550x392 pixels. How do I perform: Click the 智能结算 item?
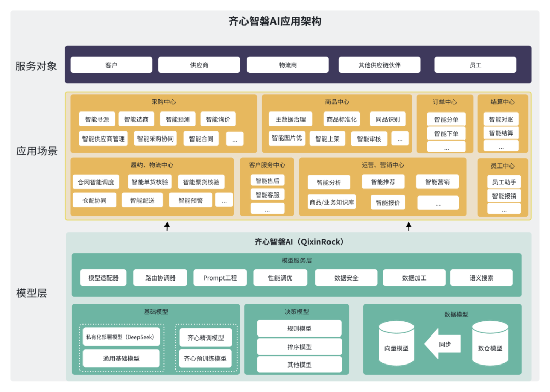501,133
